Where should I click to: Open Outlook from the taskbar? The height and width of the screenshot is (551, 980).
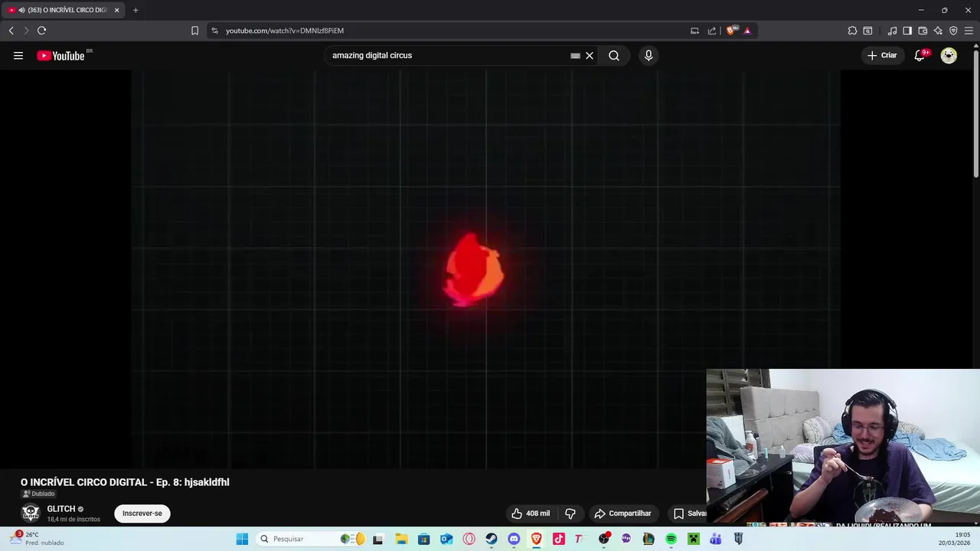pos(446,539)
